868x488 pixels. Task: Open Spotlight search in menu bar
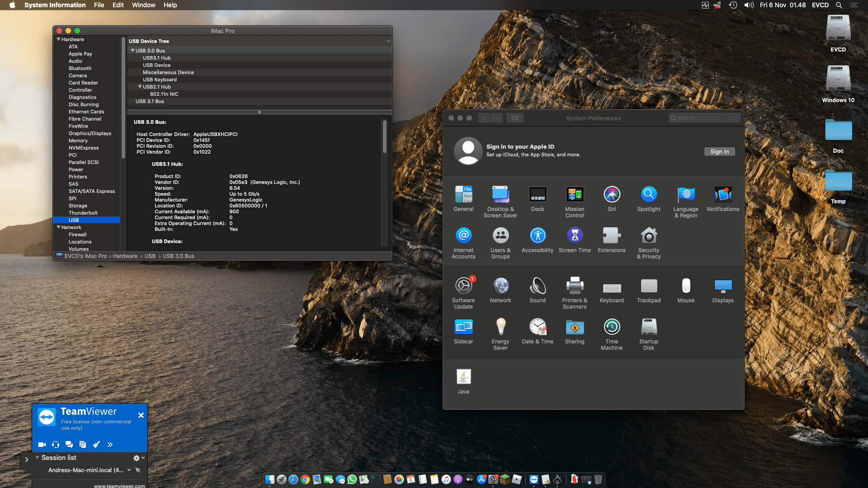[839, 5]
